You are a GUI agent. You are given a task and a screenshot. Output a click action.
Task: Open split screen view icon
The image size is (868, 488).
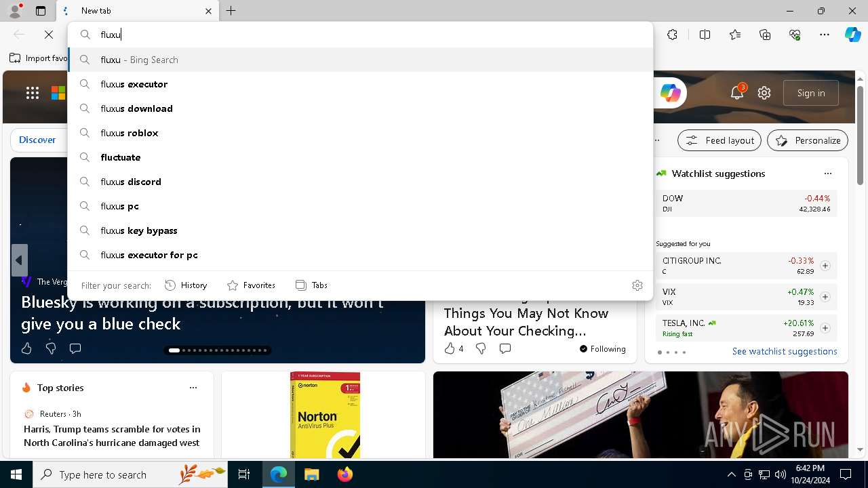pyautogui.click(x=705, y=35)
